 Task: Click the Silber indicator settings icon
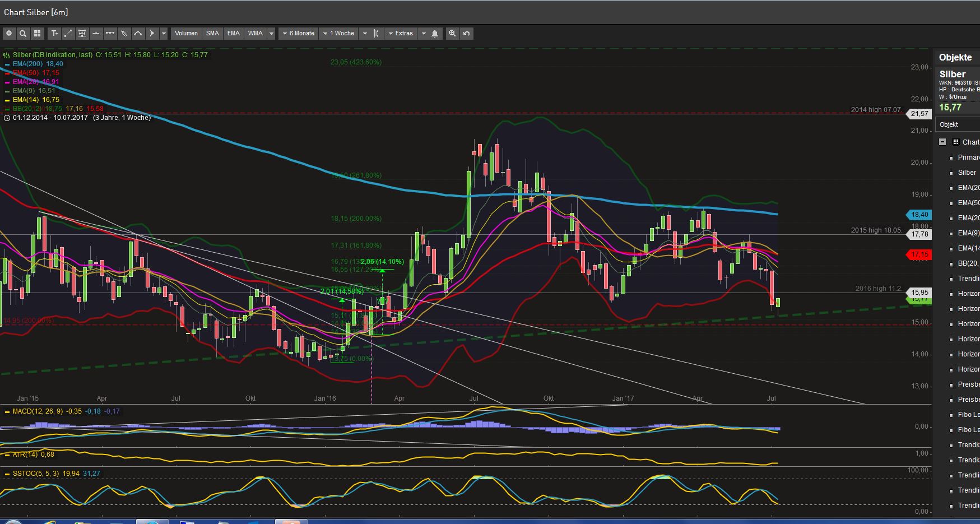click(7, 55)
